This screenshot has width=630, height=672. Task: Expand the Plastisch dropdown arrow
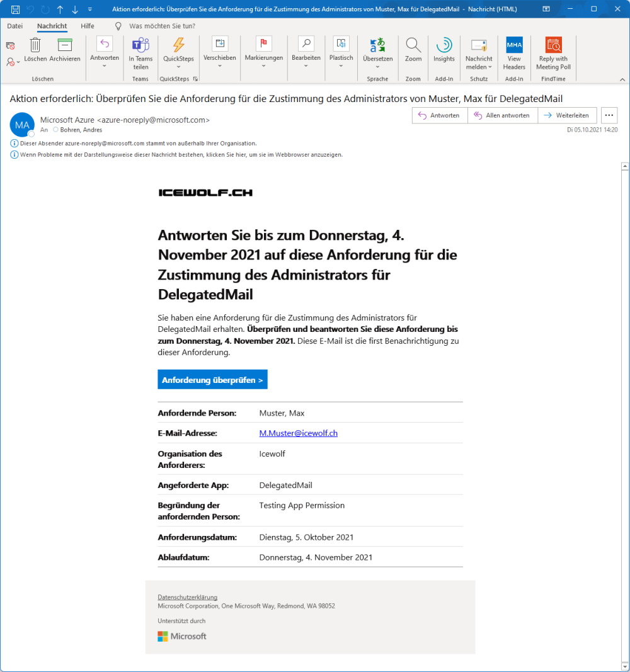(341, 65)
